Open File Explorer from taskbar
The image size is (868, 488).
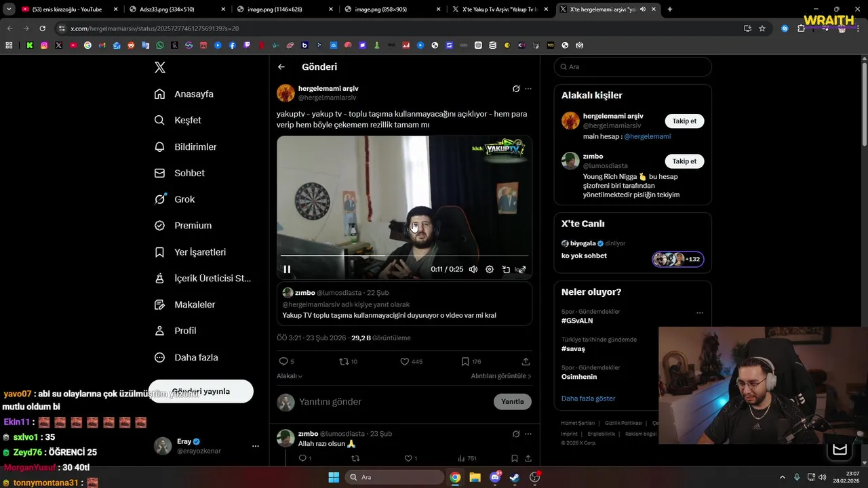(x=475, y=477)
